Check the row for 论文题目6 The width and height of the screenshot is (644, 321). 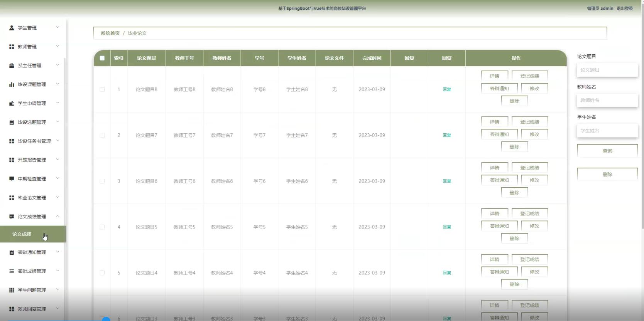click(102, 181)
